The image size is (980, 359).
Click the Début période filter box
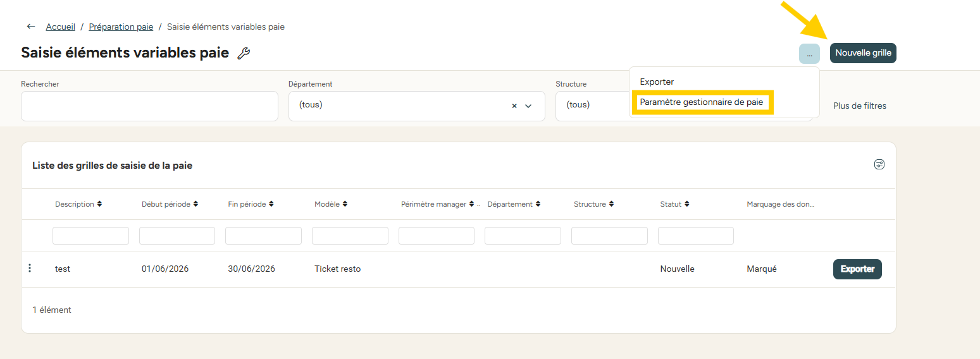click(x=177, y=236)
